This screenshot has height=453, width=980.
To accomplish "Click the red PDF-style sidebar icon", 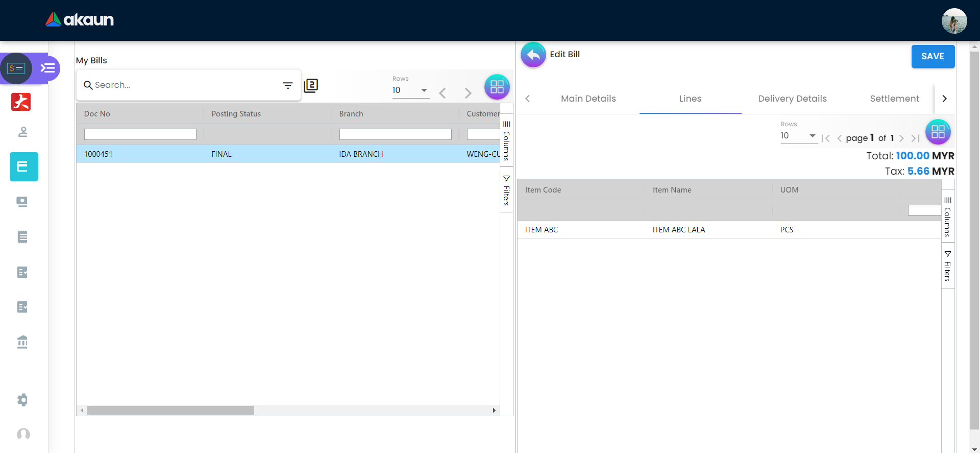I will coord(21,102).
